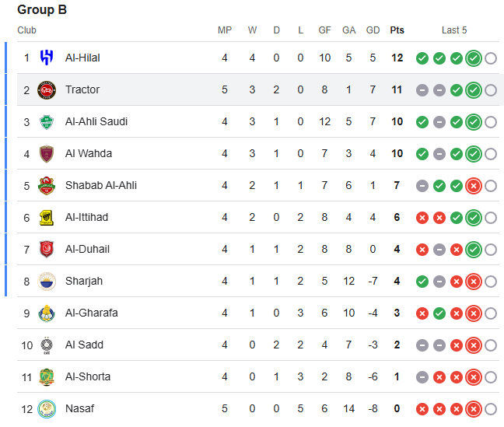This screenshot has width=504, height=427.
Task: Click the Shabab Al-Ahli club logo
Action: coord(47,185)
